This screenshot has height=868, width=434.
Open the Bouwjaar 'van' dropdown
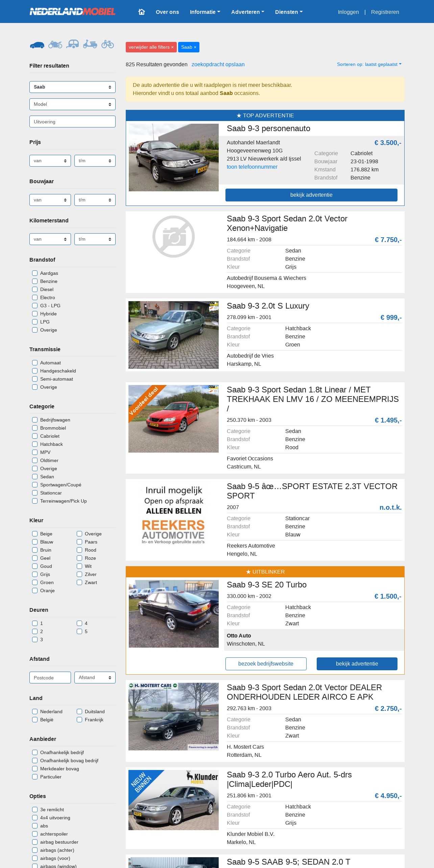(x=50, y=200)
